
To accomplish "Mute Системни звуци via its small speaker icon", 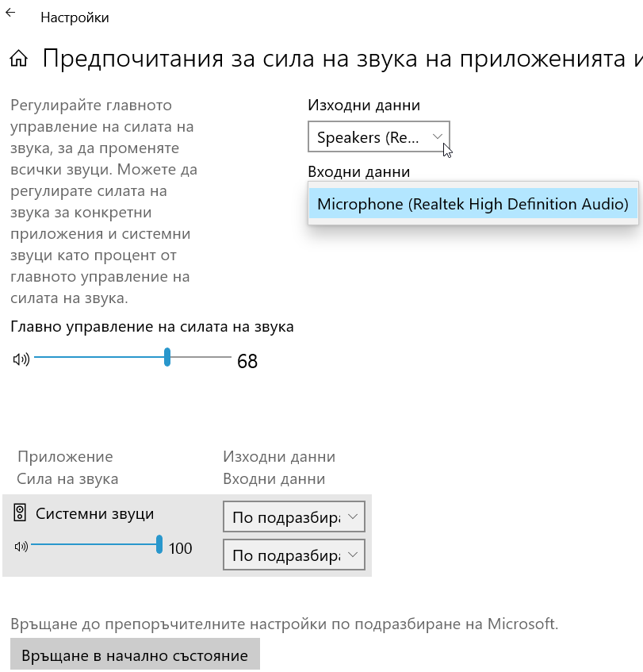I will [21, 547].
